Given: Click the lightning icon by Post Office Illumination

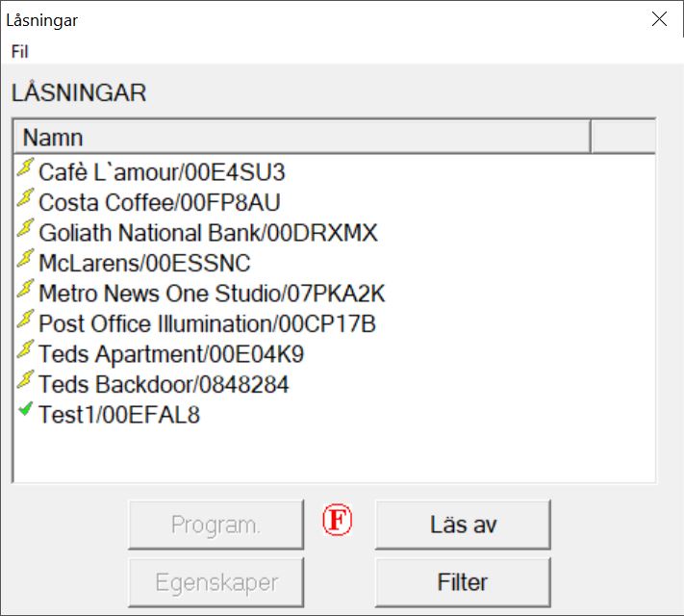Looking at the screenshot, I should point(26,321).
